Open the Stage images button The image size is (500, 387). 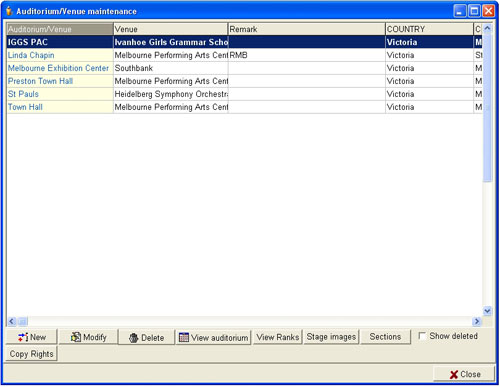click(x=331, y=337)
